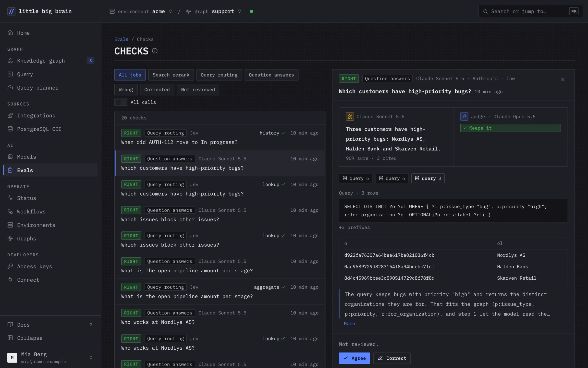Screen dimensions: 588x368
Task: Open Status under Operate
Action: point(50,198)
